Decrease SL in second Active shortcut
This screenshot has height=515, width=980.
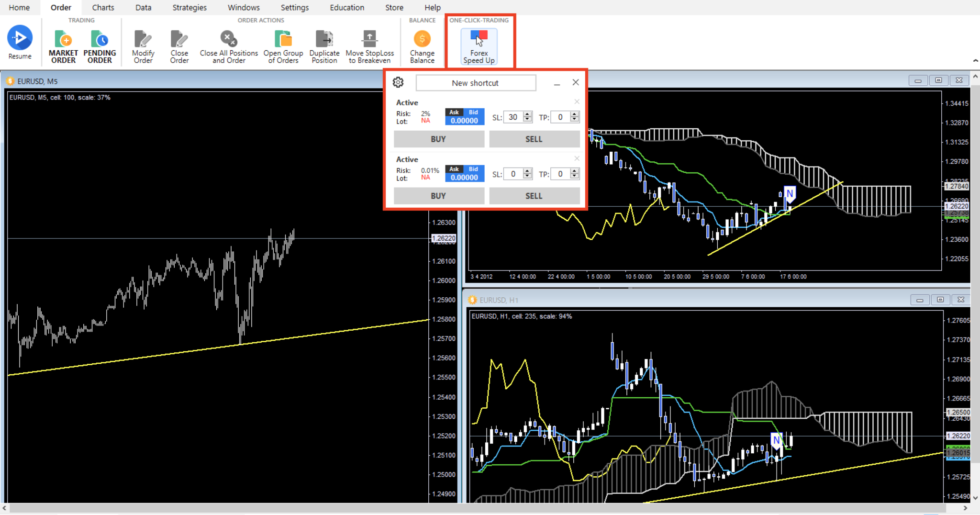[x=527, y=177]
